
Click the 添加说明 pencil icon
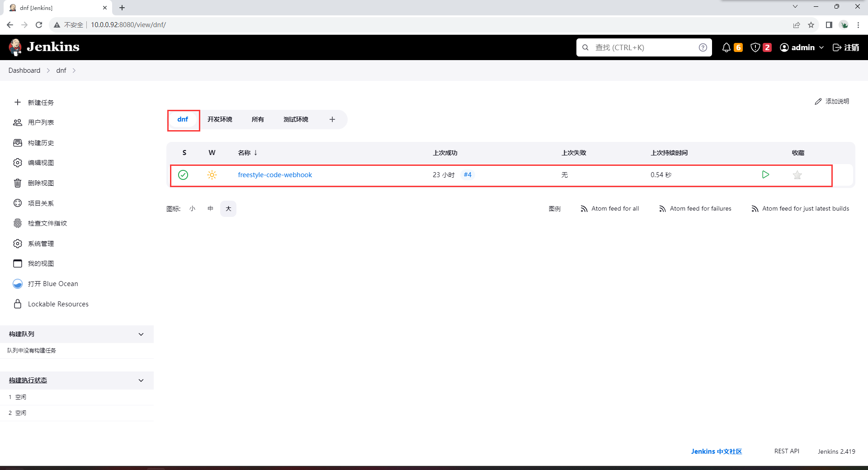pyautogui.click(x=818, y=101)
